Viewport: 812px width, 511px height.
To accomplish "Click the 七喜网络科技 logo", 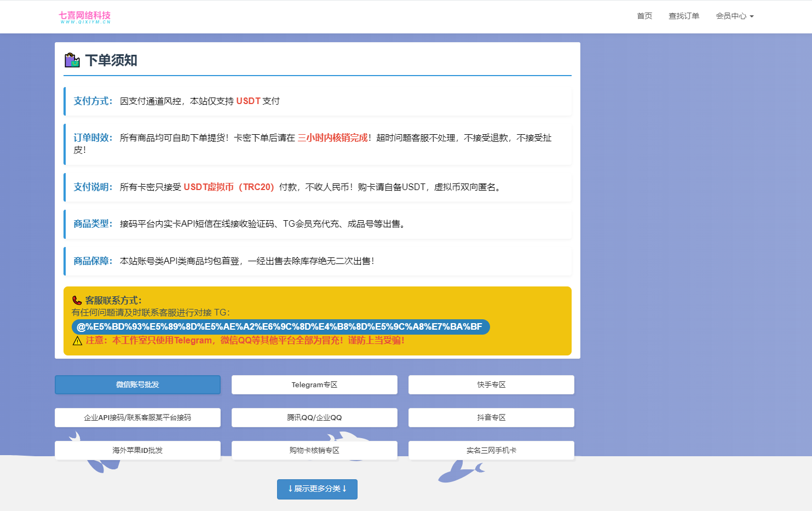I will click(x=85, y=16).
